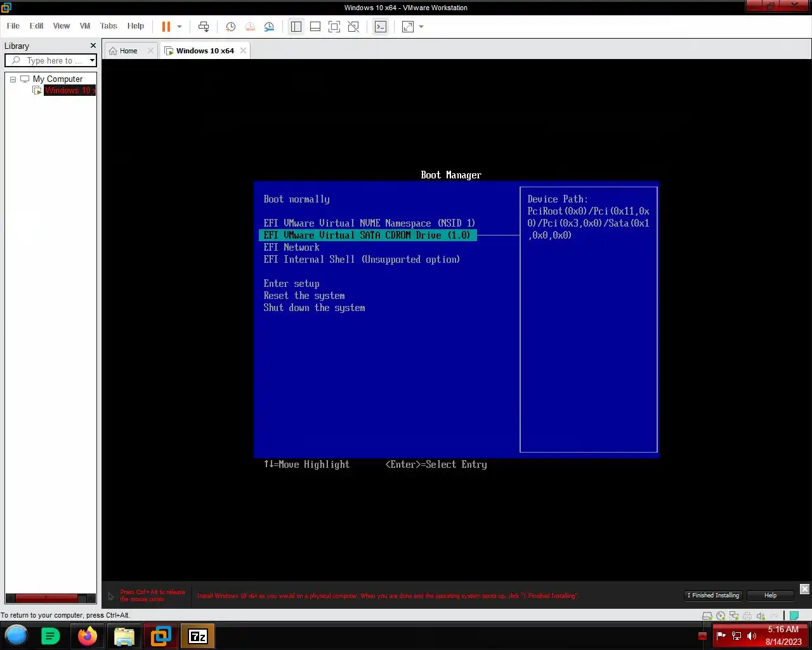Show hidden system tray icons

point(702,636)
